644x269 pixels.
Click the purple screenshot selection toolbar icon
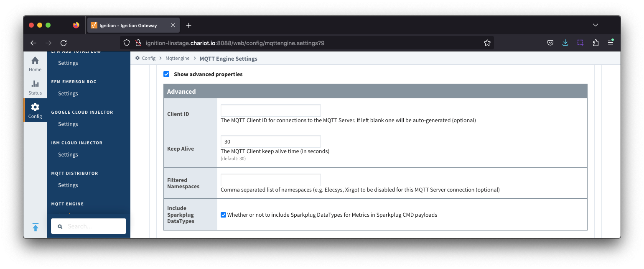coord(580,43)
